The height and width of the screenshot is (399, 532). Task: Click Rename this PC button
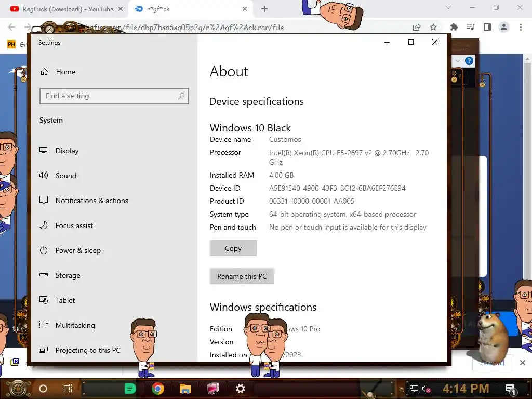point(242,276)
